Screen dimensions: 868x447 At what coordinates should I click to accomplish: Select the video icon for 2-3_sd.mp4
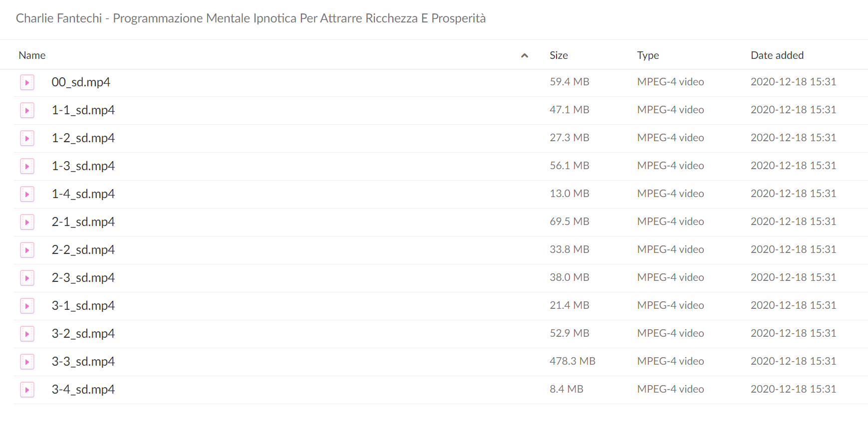[x=27, y=278]
